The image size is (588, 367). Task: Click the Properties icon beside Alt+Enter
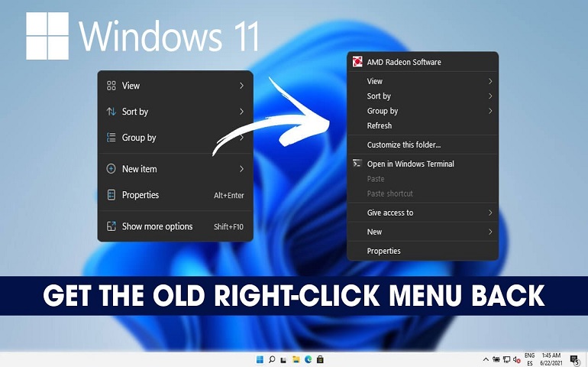click(x=111, y=195)
